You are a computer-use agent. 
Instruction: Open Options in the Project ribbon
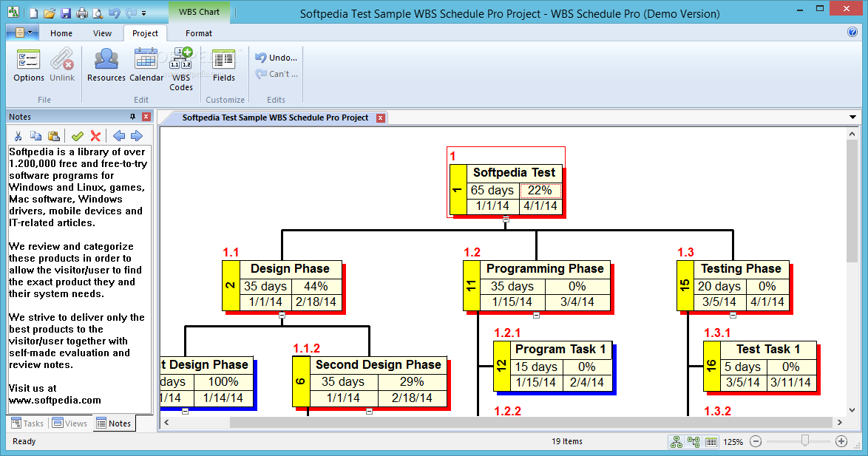click(x=29, y=65)
